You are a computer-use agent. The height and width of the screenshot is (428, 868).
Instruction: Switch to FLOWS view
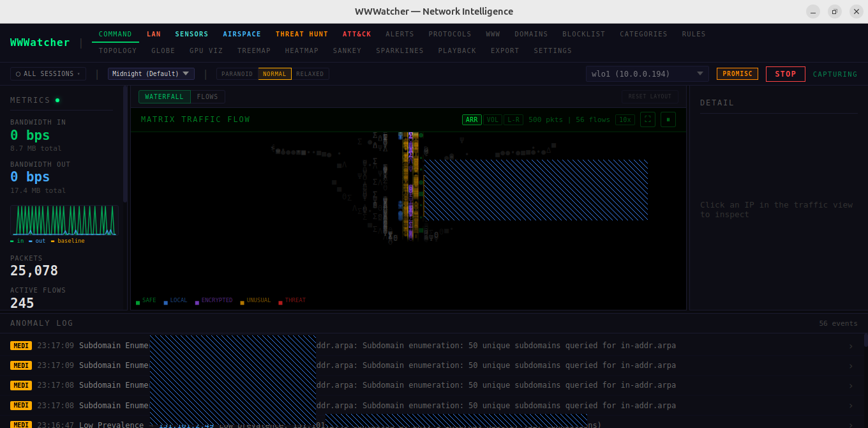[x=207, y=97]
